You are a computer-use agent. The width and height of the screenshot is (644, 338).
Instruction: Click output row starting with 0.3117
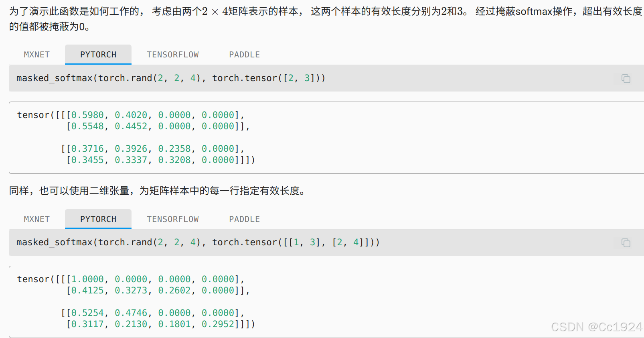click(x=160, y=324)
